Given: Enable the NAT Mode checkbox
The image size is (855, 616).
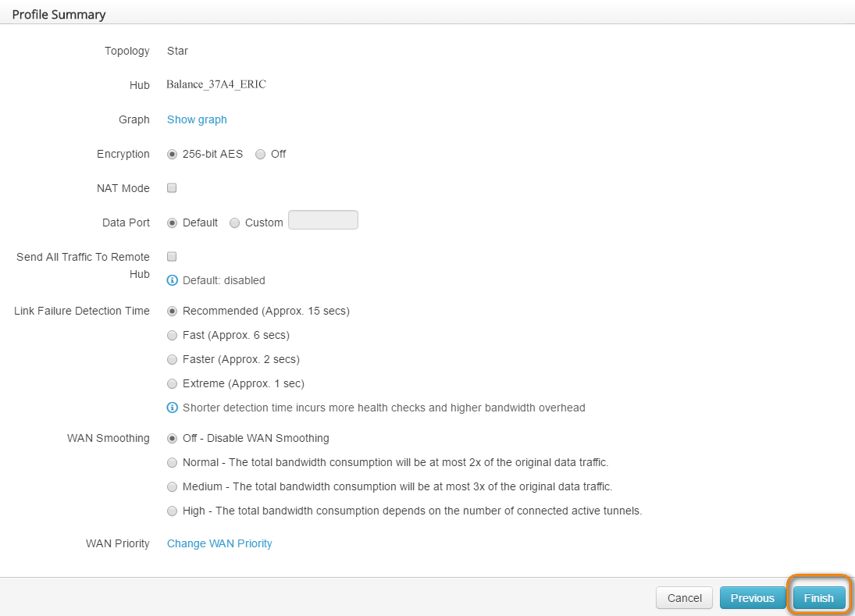Looking at the screenshot, I should [173, 188].
